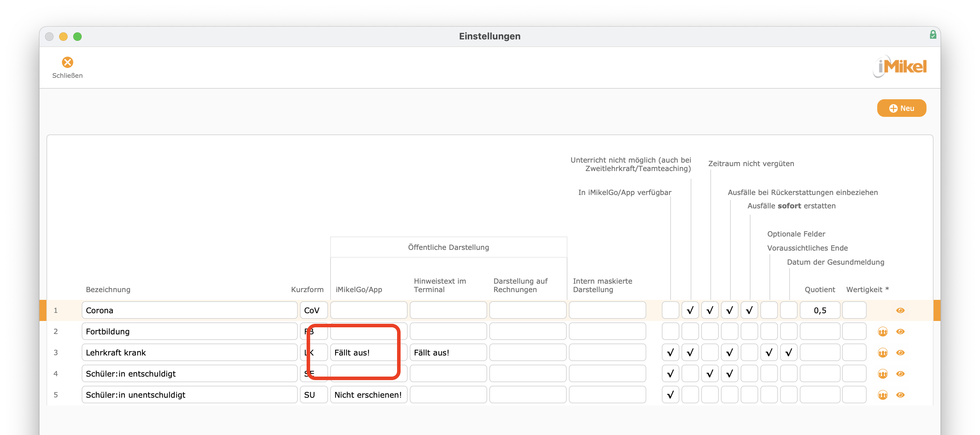
Task: Click the 'Wertigkeit *' column header
Action: pyautogui.click(x=867, y=289)
